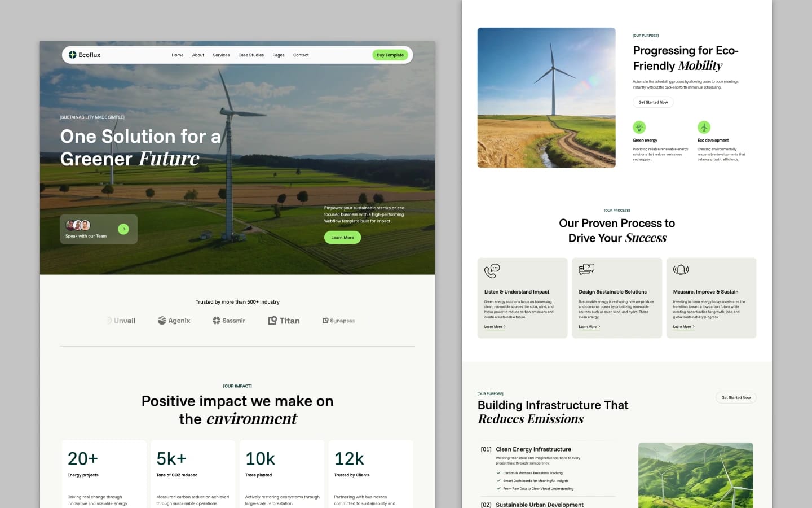This screenshot has height=508, width=812.
Task: Click the team avatars above Speak with our Team
Action: tap(78, 225)
